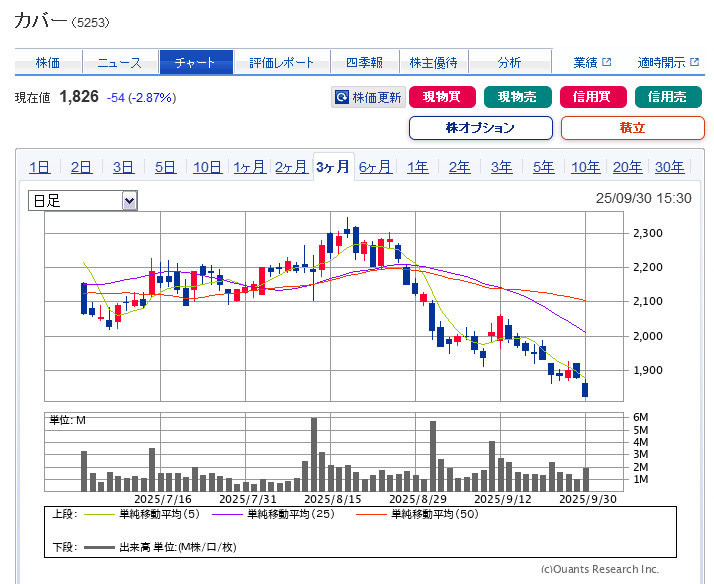This screenshot has width=714, height=584.
Task: Open the 評価レポート tab
Action: [282, 62]
